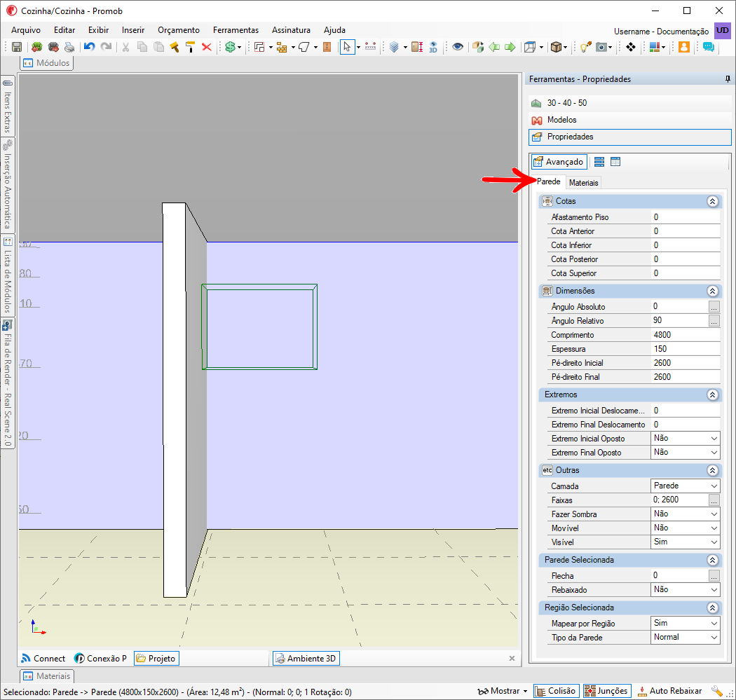
Task: Click the floor plan room icon
Action: [259, 47]
